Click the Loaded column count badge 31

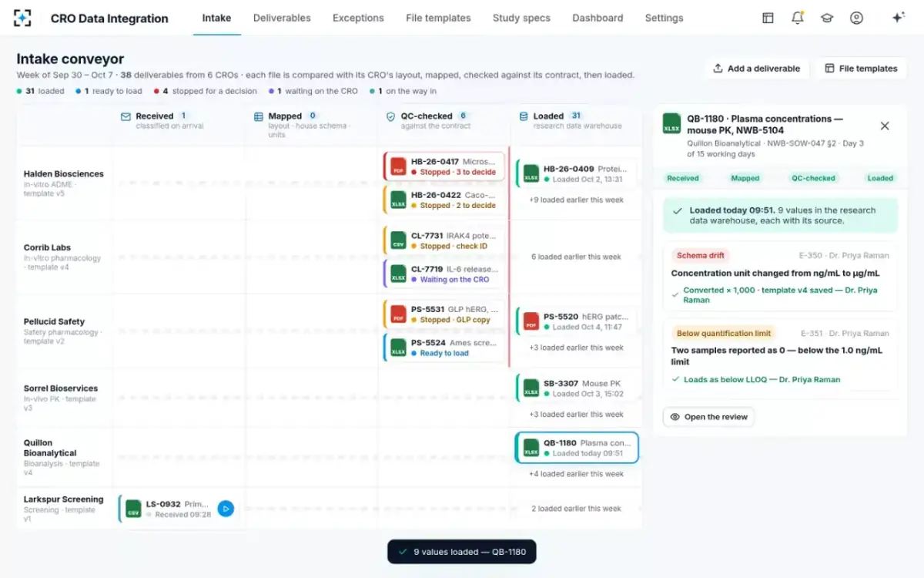(576, 116)
